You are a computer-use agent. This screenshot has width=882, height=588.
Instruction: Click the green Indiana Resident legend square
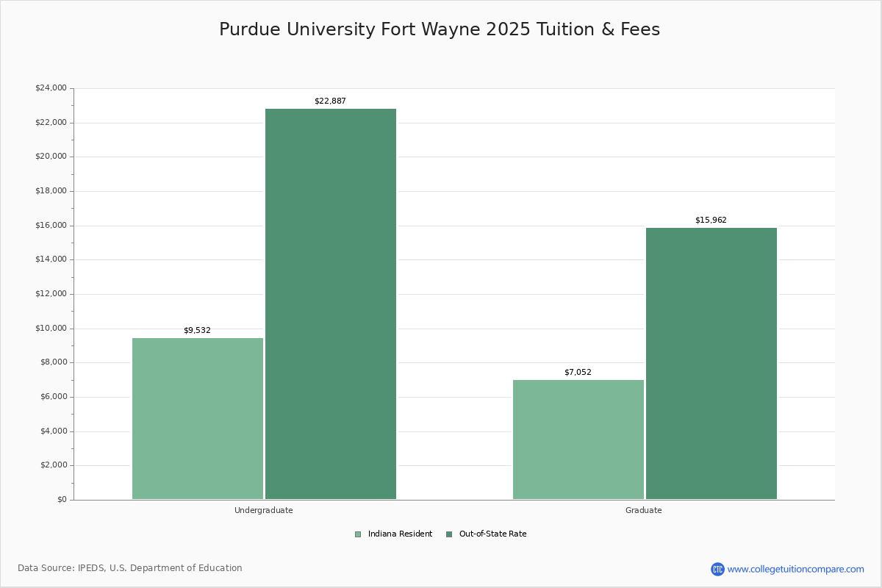point(358,534)
